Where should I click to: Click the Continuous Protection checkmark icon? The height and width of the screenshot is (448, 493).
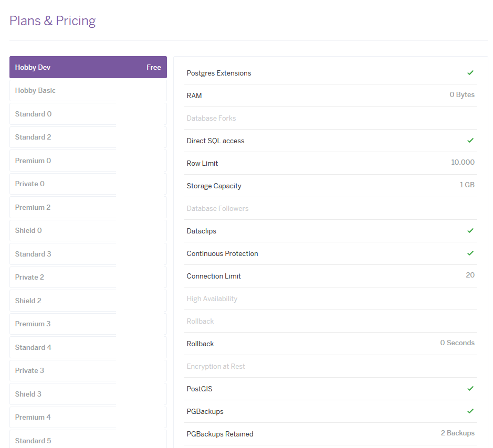point(470,253)
